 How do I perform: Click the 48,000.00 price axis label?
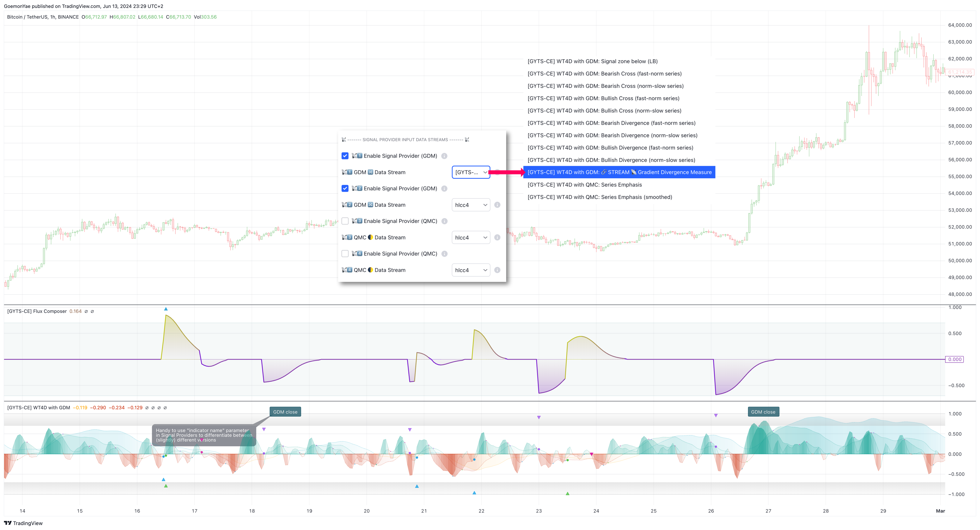click(x=960, y=294)
